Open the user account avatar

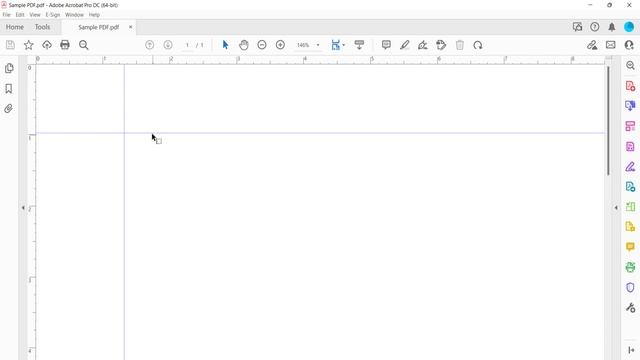click(x=629, y=27)
